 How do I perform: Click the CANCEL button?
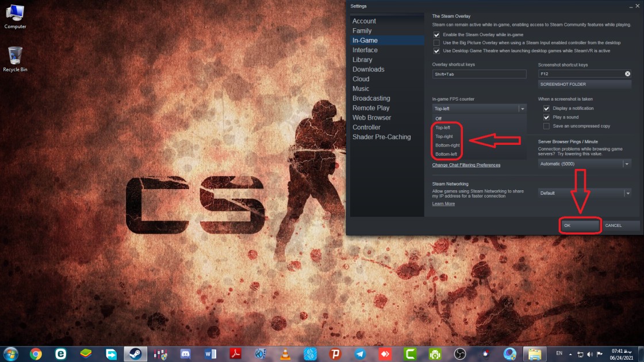point(620,225)
